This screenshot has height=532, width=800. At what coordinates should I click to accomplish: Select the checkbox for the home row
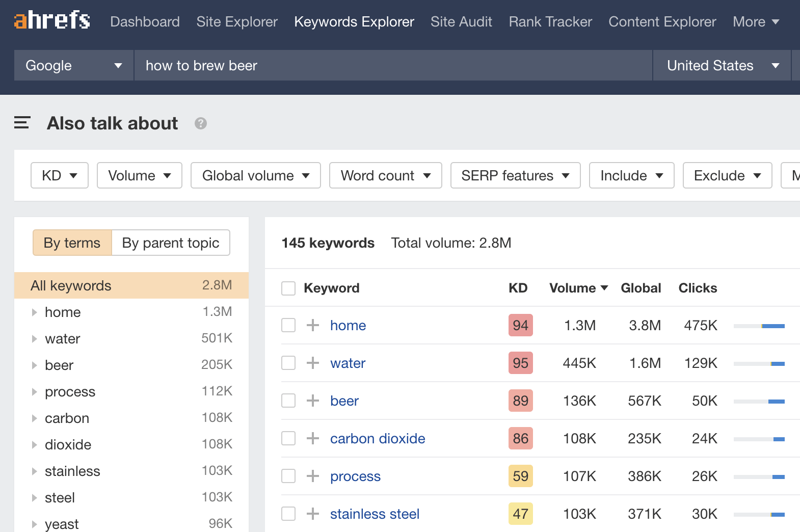(288, 325)
